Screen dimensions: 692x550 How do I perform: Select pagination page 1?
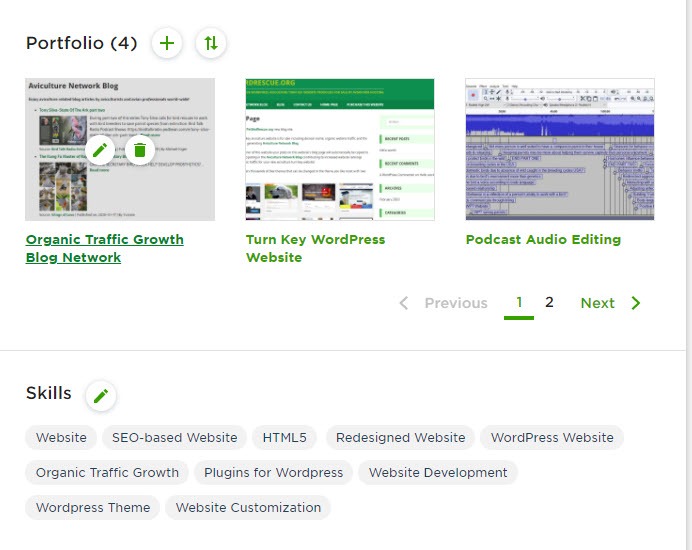(519, 302)
